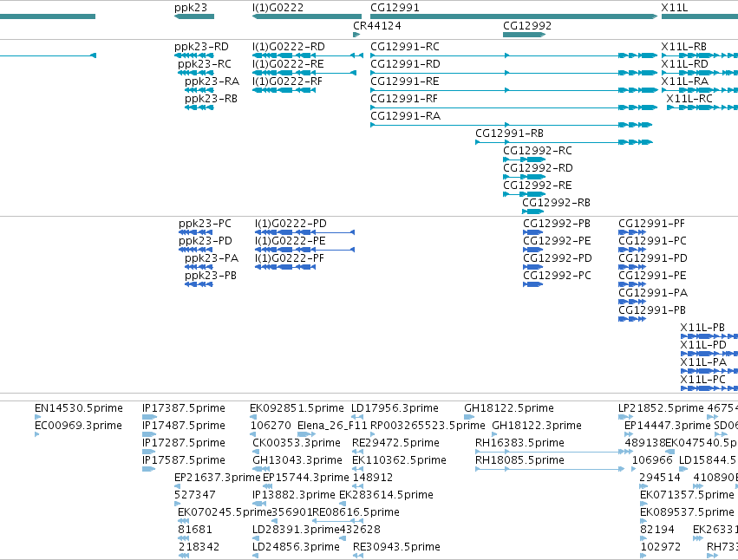738x560 pixels.
Task: Click transcript CG12992-RD
Action: pyautogui.click(x=538, y=168)
